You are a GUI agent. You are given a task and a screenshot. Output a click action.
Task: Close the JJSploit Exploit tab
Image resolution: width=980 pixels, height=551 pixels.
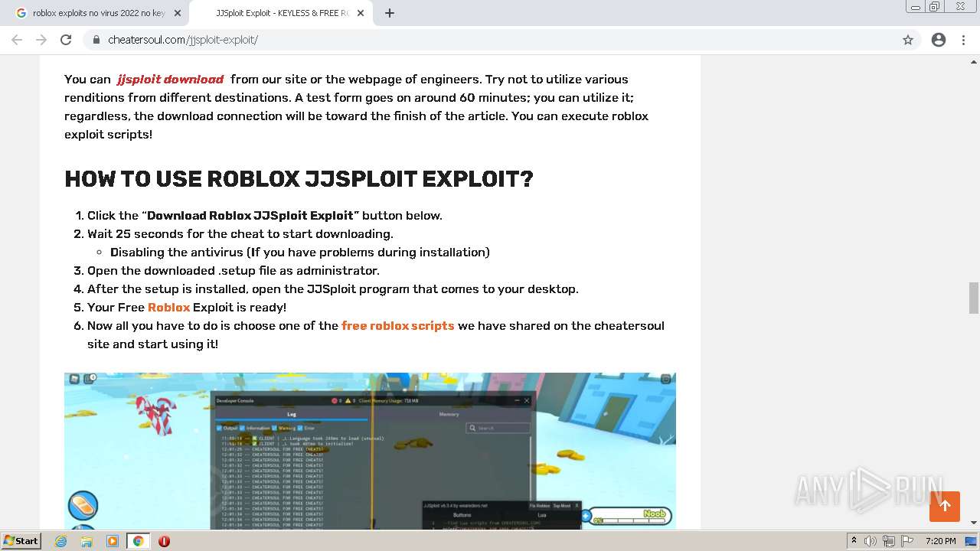(361, 13)
